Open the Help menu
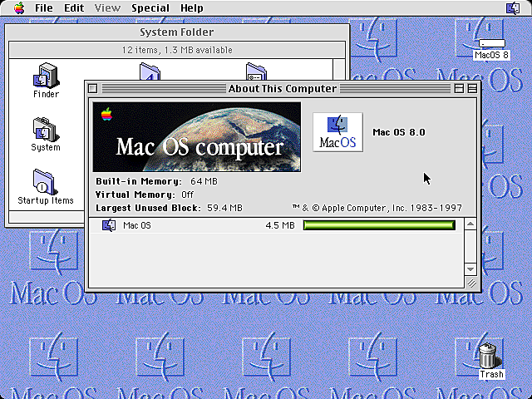The image size is (532, 399). [192, 7]
